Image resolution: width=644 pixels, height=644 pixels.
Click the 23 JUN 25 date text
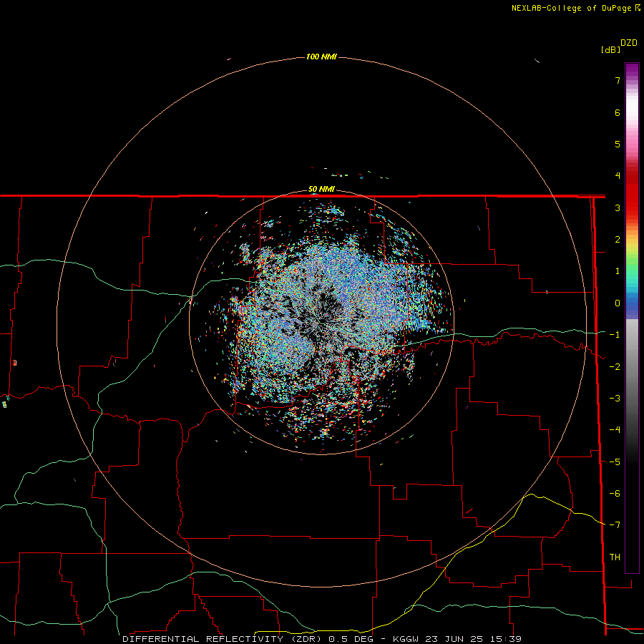pos(455,639)
